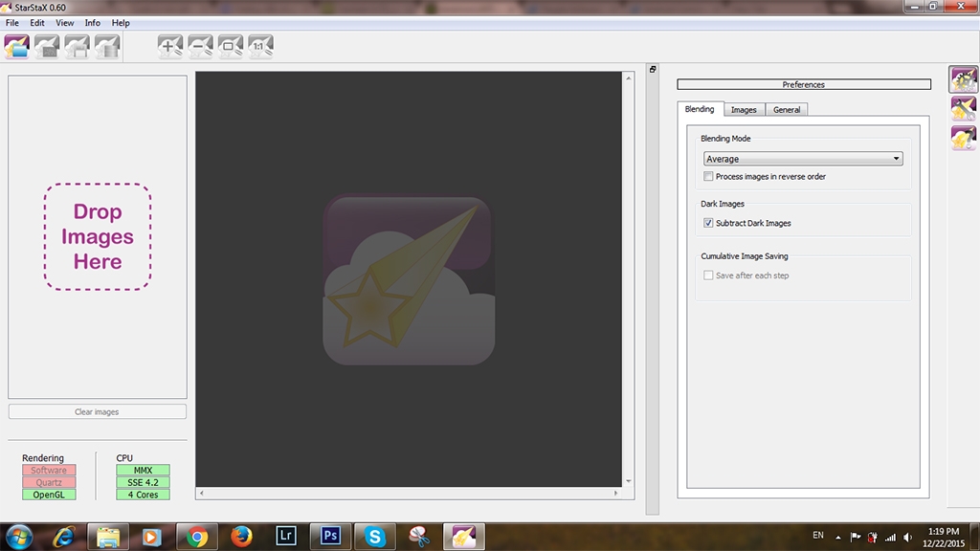Viewport: 980px width, 551px height.
Task: Click the clock showing 1:19 PM
Action: click(x=943, y=532)
